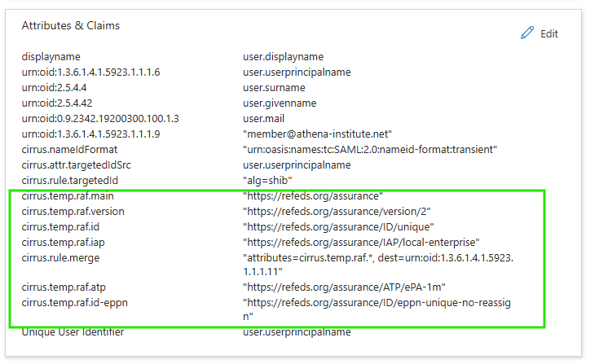Select the member@athena-institute.net value
Image resolution: width=599 pixels, height=364 pixels.
pos(318,134)
